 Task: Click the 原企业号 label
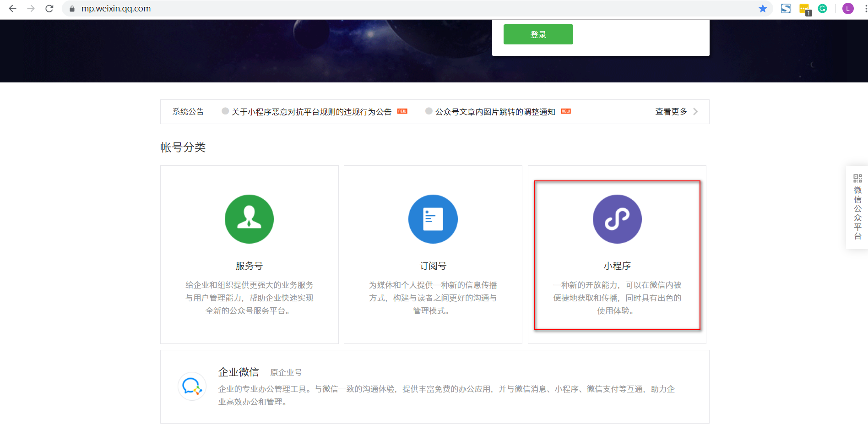286,373
